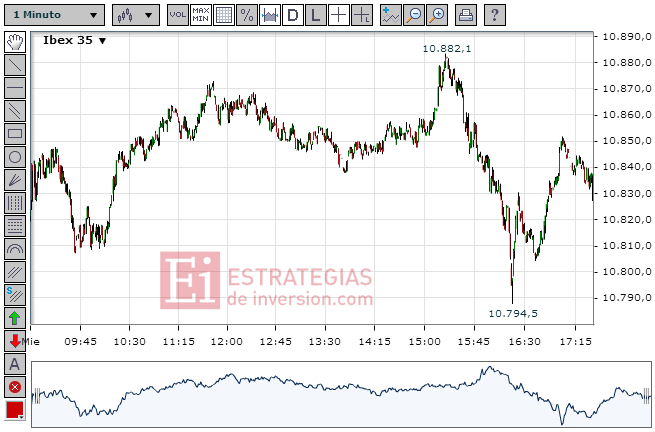Pick the circle drawing tool
Viewport: 655px width, 432px height.
click(15, 157)
